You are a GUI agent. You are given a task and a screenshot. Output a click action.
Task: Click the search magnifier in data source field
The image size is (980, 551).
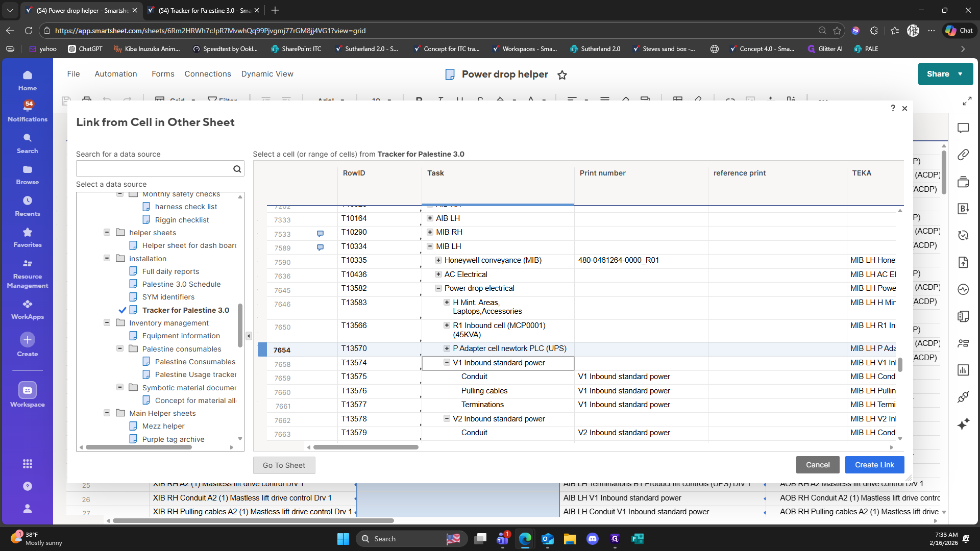237,169
